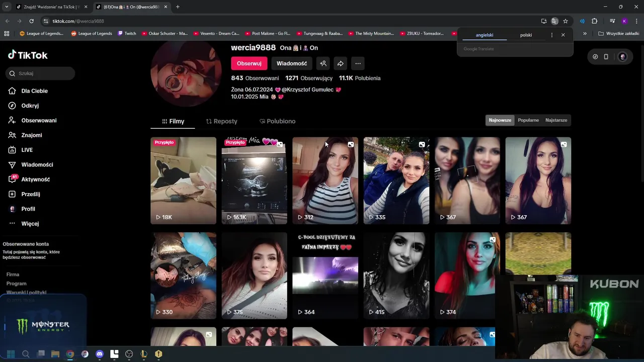This screenshot has height=362, width=644.
Task: Switch to Filmy tab
Action: click(x=173, y=121)
